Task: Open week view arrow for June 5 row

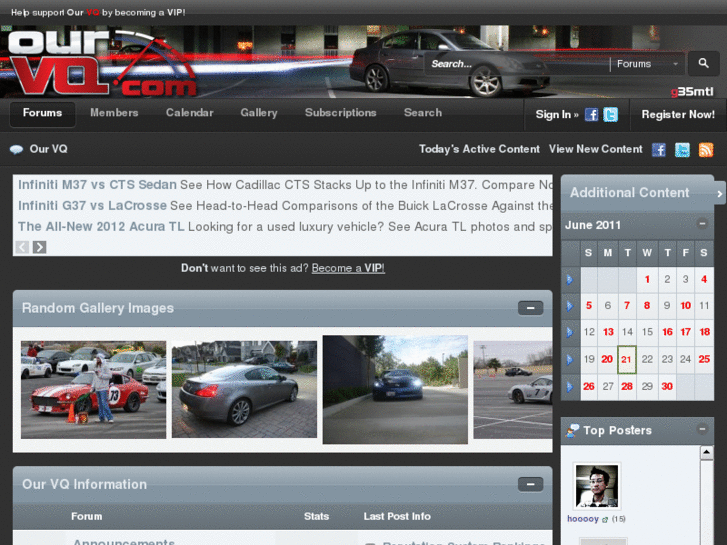Action: click(x=570, y=306)
